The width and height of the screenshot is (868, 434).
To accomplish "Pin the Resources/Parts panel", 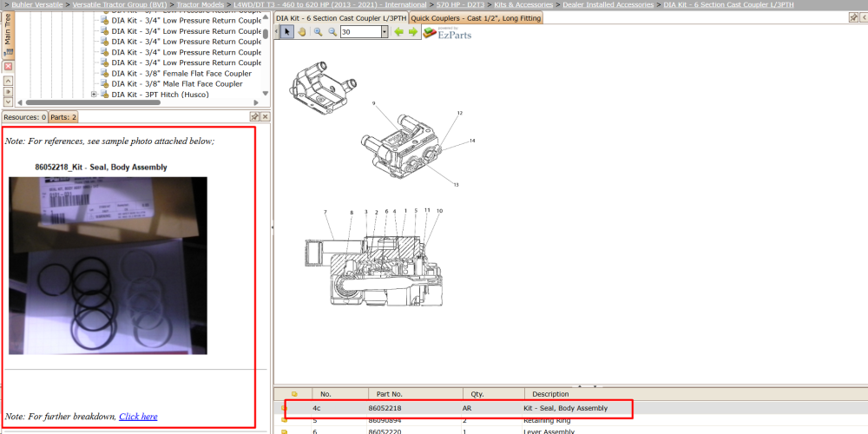I will click(254, 117).
